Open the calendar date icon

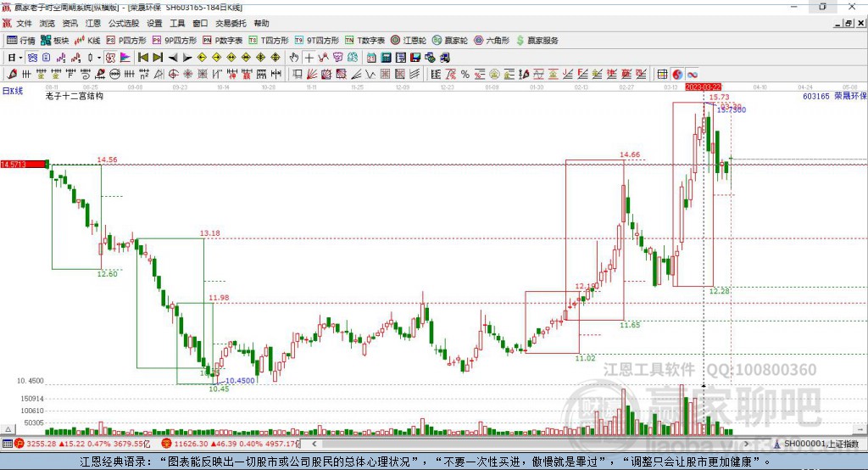click(x=371, y=58)
